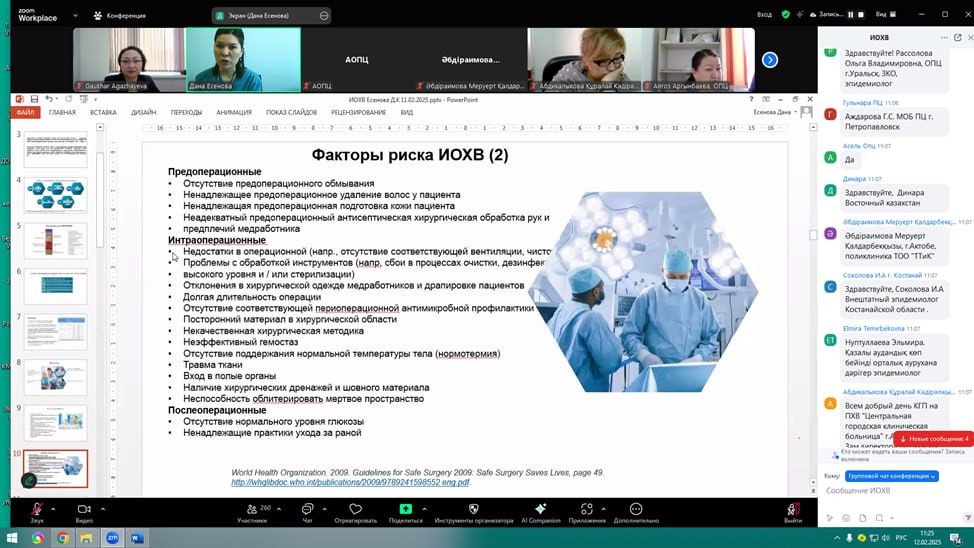
Task: Click the new messages red notification button
Action: pos(933,439)
